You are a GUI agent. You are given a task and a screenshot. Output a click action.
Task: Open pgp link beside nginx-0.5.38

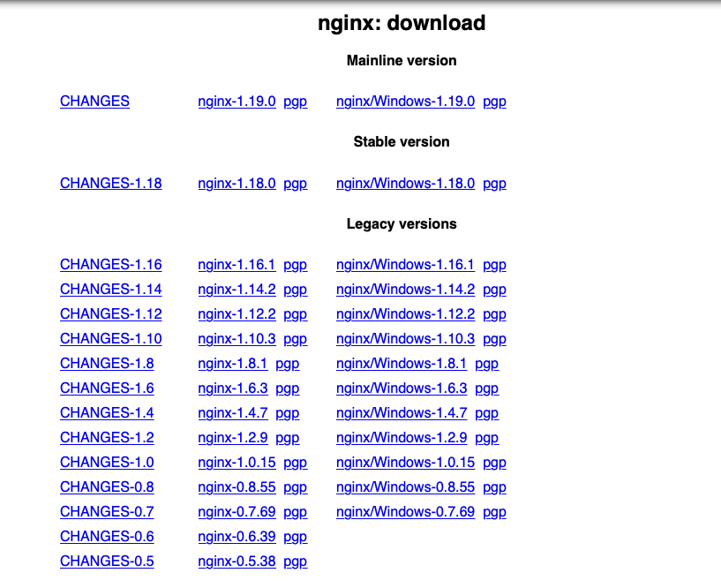296,562
